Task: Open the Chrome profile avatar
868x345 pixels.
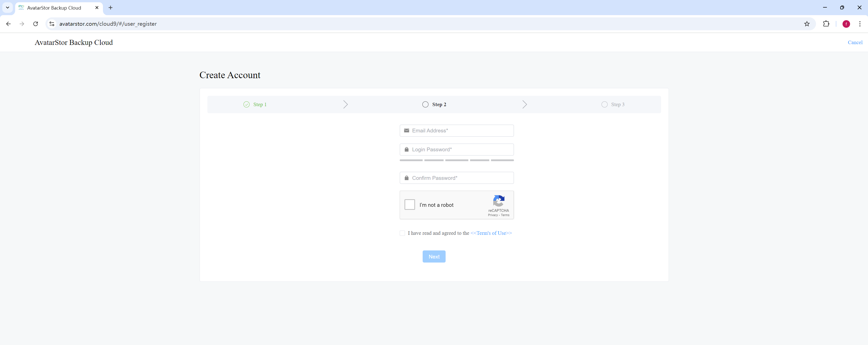Action: tap(846, 24)
